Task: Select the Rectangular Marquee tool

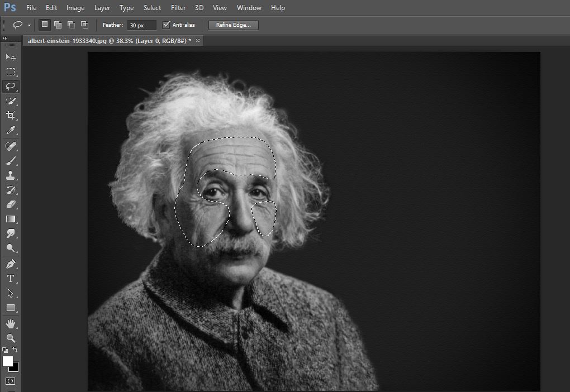Action: 11,72
